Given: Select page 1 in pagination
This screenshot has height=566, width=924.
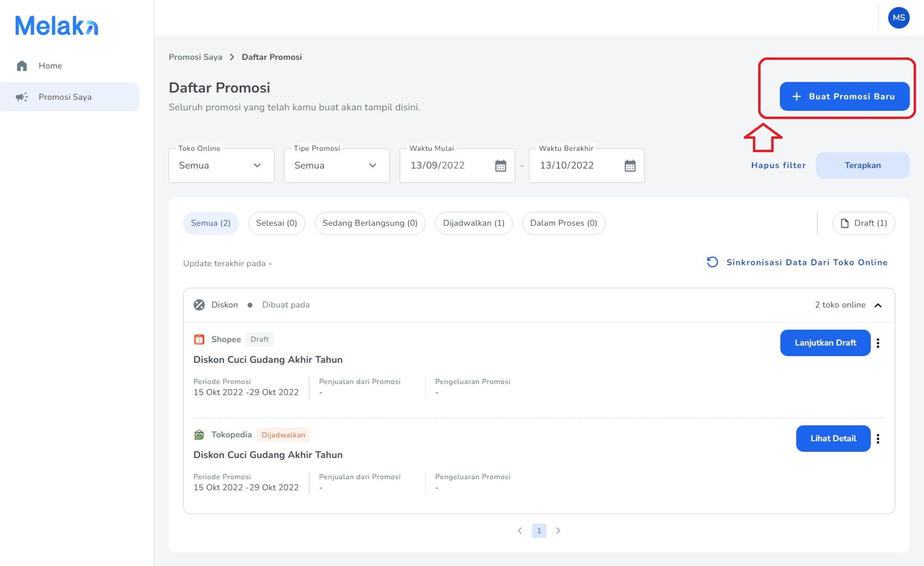Looking at the screenshot, I should 539,530.
